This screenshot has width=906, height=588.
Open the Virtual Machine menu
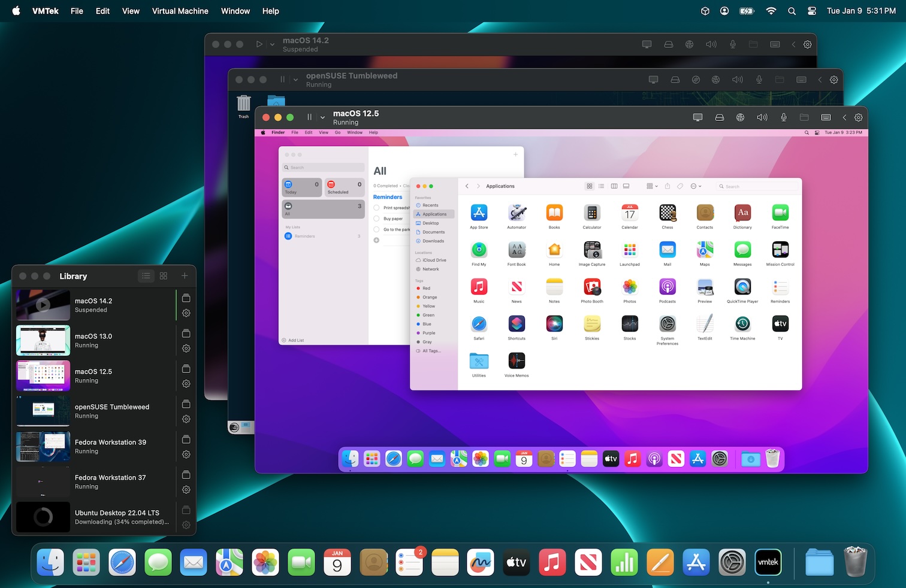coord(180,11)
